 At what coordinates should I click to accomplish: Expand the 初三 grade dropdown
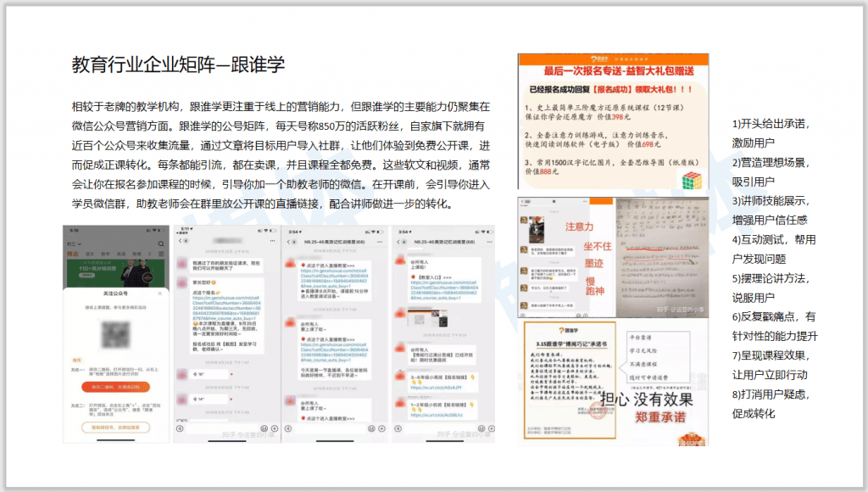pyautogui.click(x=75, y=243)
